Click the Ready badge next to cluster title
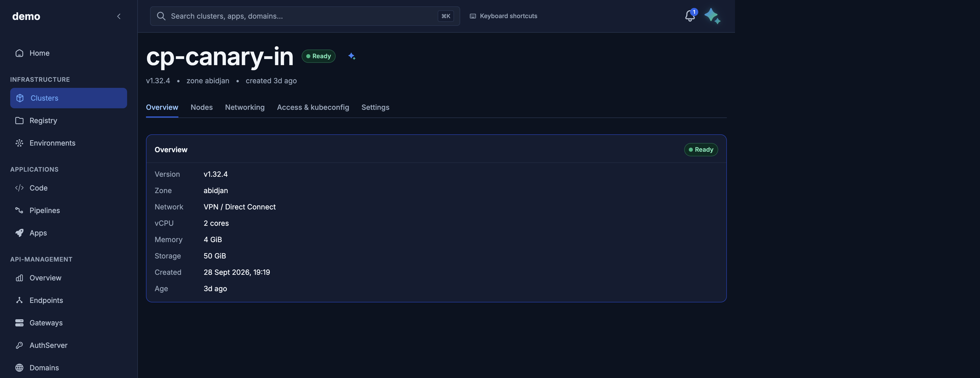This screenshot has height=378, width=980. pos(318,56)
